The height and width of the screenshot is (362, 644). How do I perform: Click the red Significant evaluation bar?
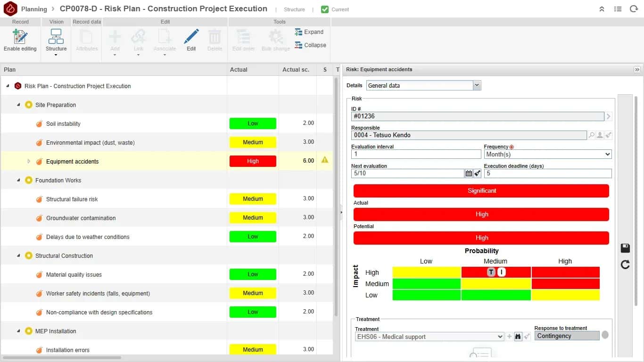tap(481, 191)
